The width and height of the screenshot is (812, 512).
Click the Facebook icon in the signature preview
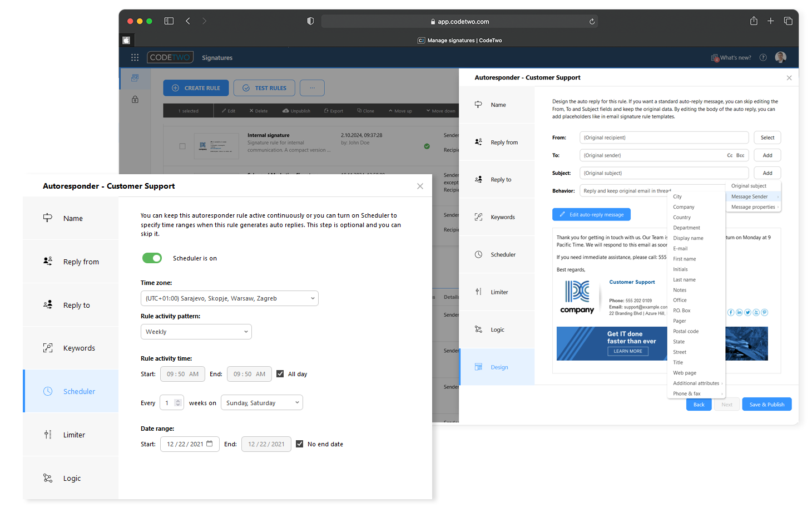(x=731, y=312)
